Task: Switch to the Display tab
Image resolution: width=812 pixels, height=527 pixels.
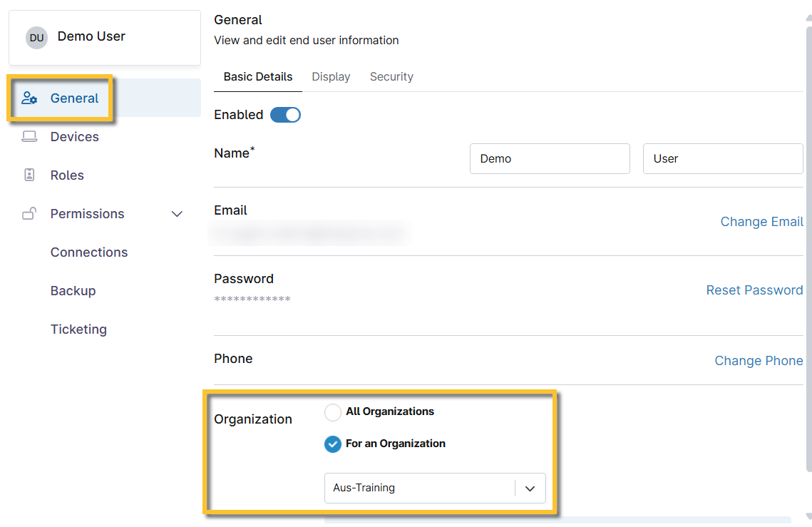Action: (x=331, y=77)
